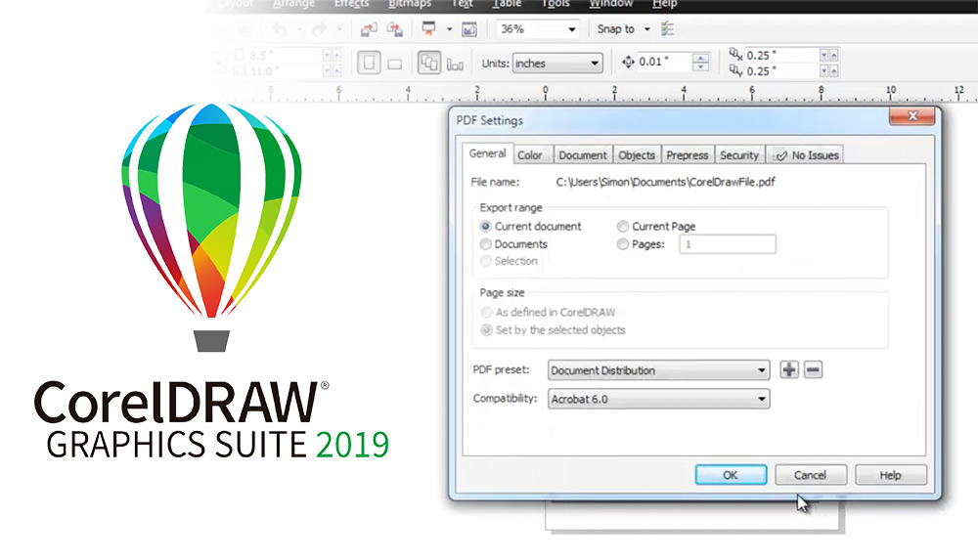This screenshot has height=560, width=978.
Task: Select landscape page orientation
Action: [394, 64]
